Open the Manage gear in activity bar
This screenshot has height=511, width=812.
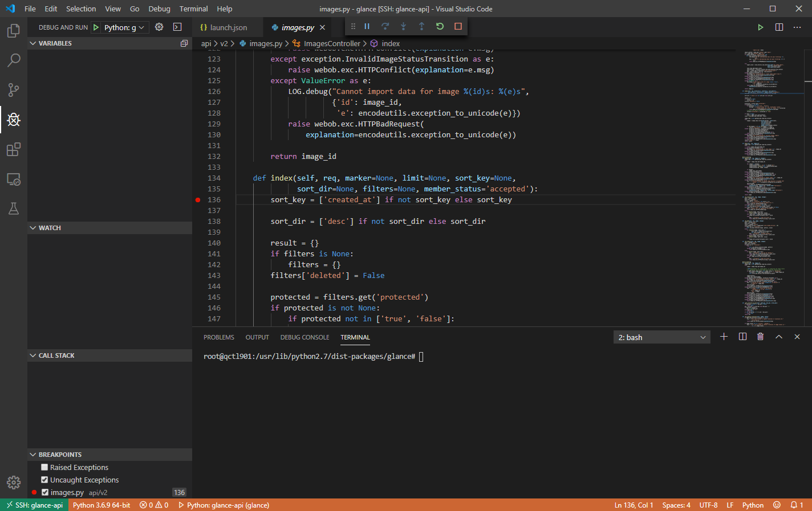pyautogui.click(x=14, y=483)
